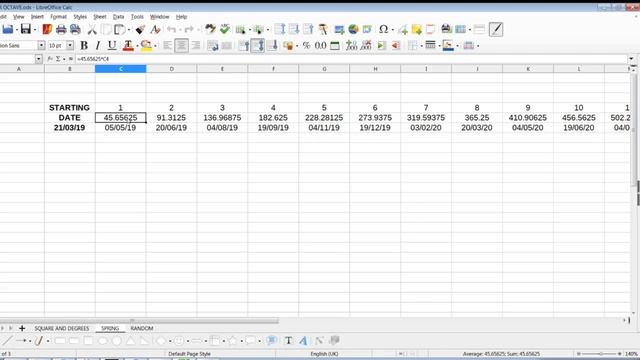Open background color dropdown arrow
This screenshot has width=640, height=360.
coord(156,46)
